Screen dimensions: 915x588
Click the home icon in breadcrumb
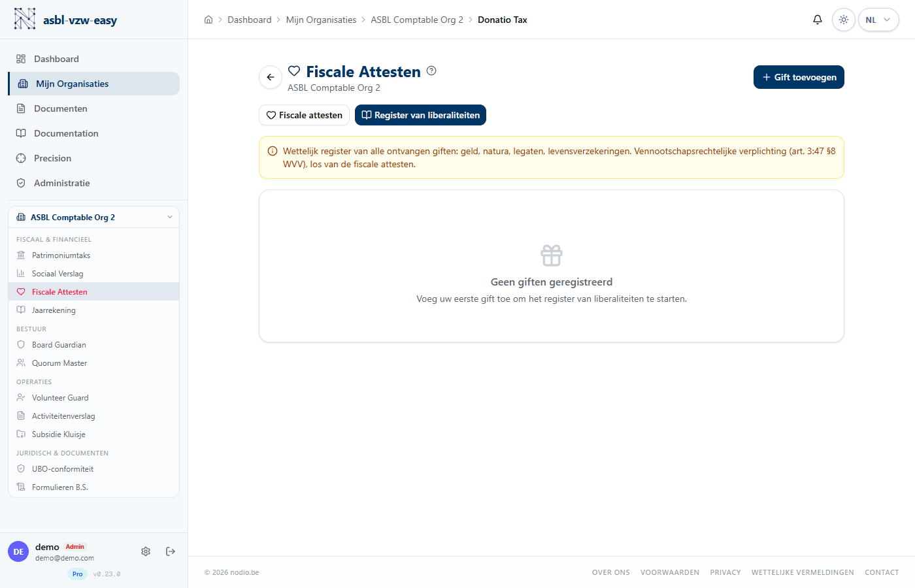point(208,20)
